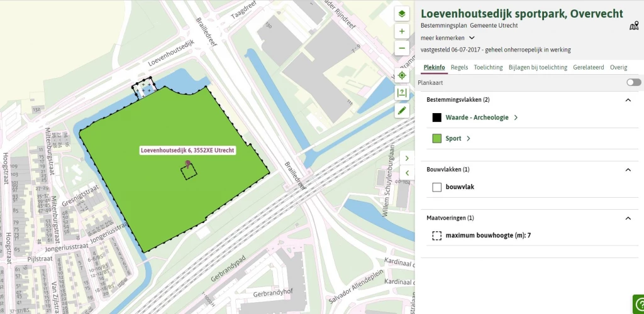Click the address marker on the map
Screen dimensions: 644x314
187,164
